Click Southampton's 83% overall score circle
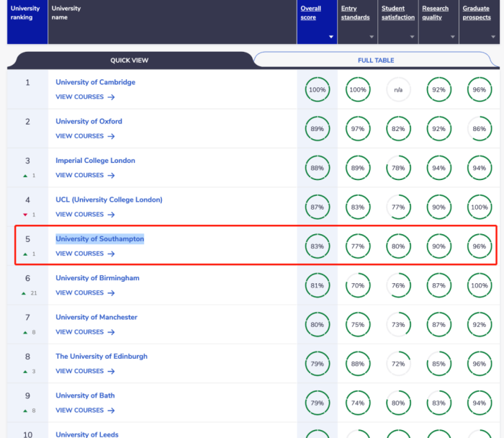Viewport: 504px width, 438px height. (x=318, y=246)
